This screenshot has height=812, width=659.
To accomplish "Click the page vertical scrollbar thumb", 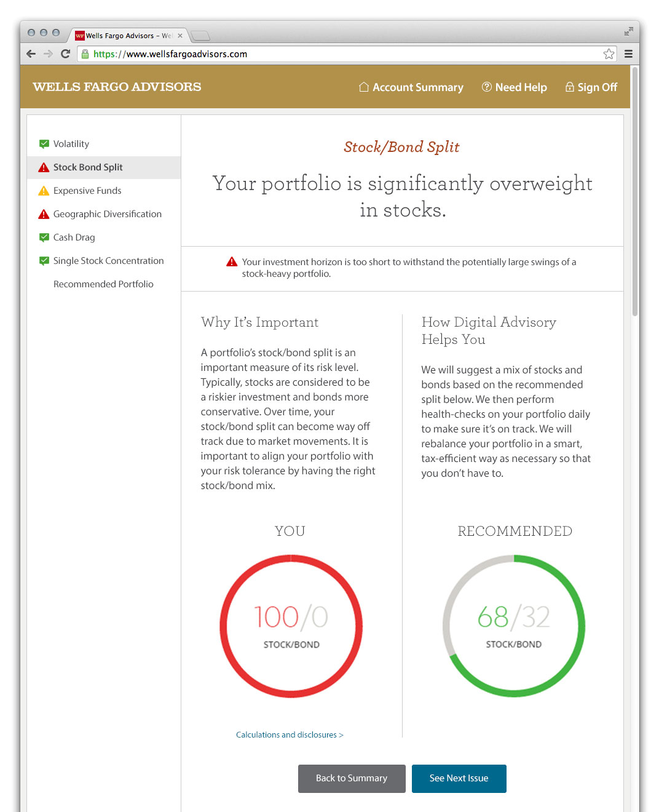I will point(635,191).
